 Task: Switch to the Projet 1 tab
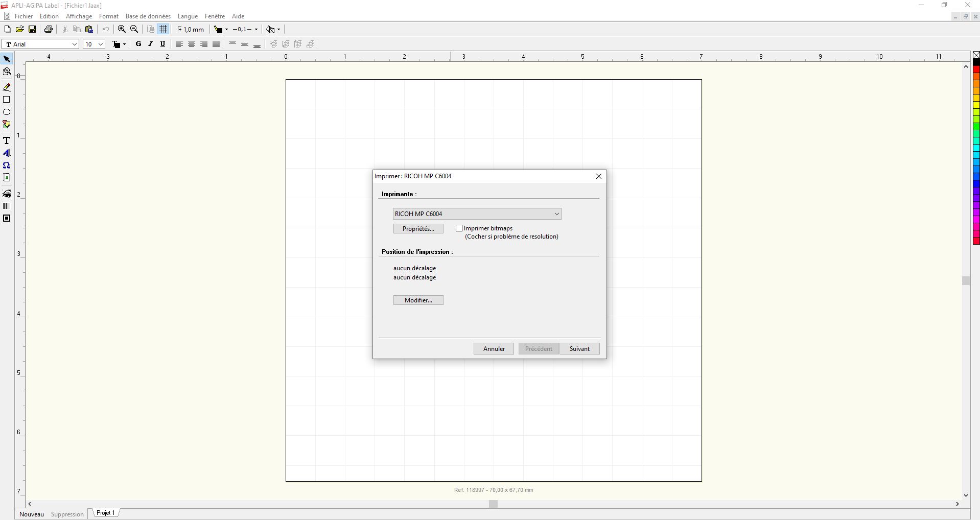pyautogui.click(x=106, y=513)
